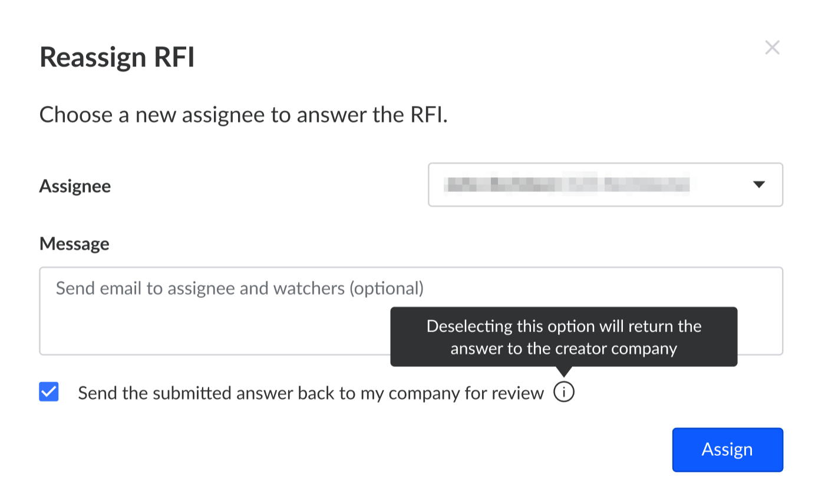825x504 pixels.
Task: Click the X icon to close the dialog
Action: [772, 47]
